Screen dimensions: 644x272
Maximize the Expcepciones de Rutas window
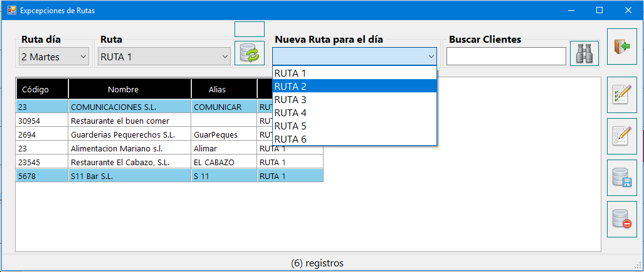[x=599, y=10]
